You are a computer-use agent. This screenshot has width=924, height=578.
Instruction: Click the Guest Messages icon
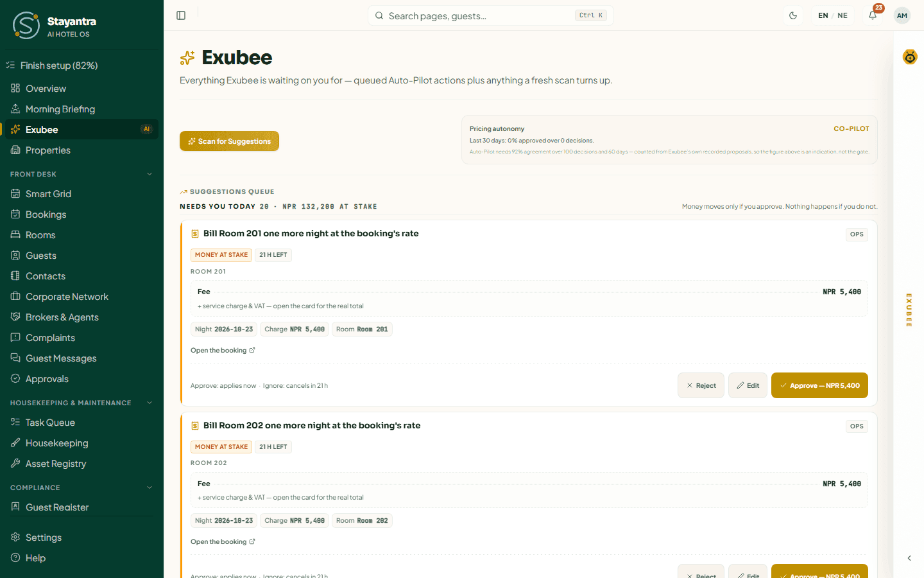[15, 358]
